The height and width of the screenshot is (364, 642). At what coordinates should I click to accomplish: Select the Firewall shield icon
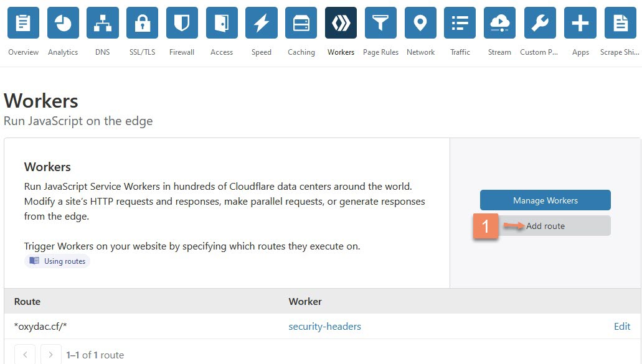pyautogui.click(x=182, y=23)
